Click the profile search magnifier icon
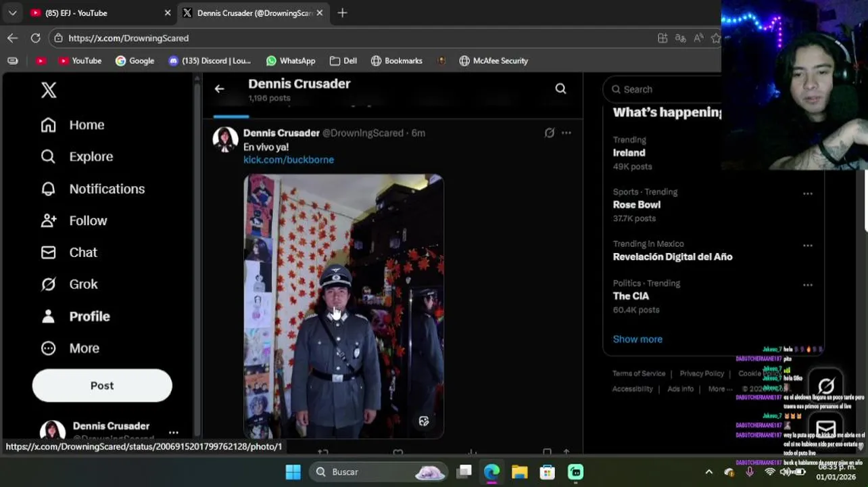This screenshot has height=487, width=868. (x=560, y=89)
